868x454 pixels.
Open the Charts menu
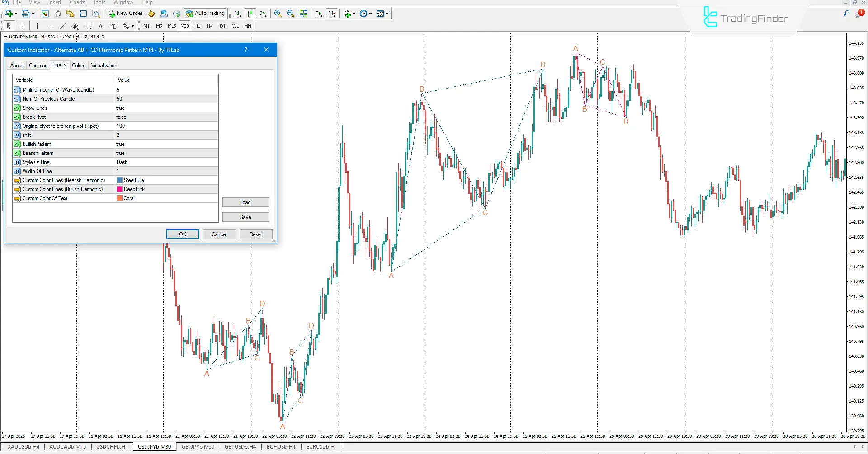point(77,3)
